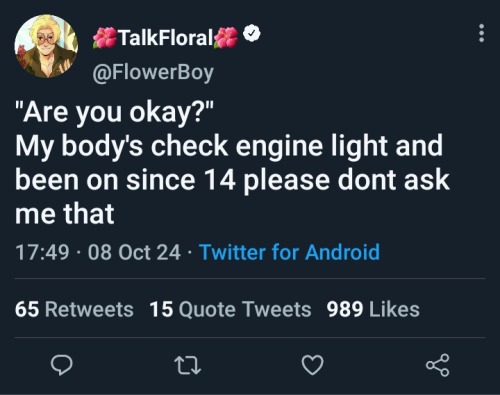Click the "me that" last tweet line

pyautogui.click(x=65, y=214)
